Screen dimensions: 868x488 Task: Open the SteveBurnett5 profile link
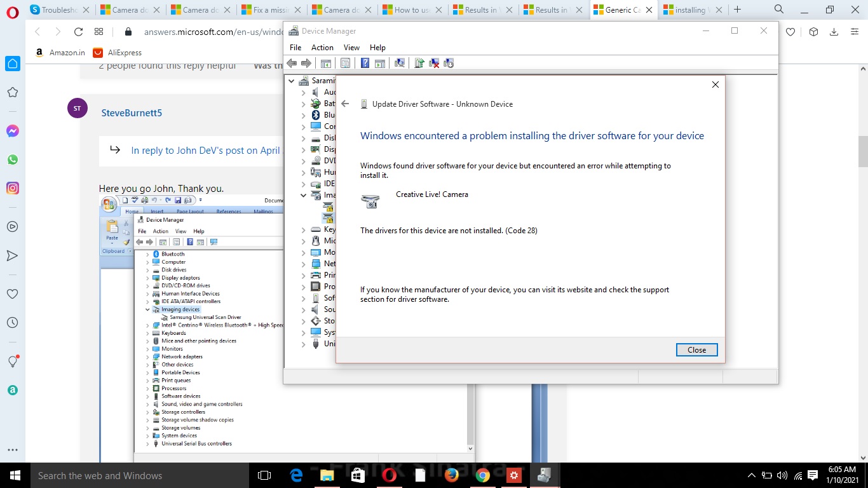tap(132, 112)
